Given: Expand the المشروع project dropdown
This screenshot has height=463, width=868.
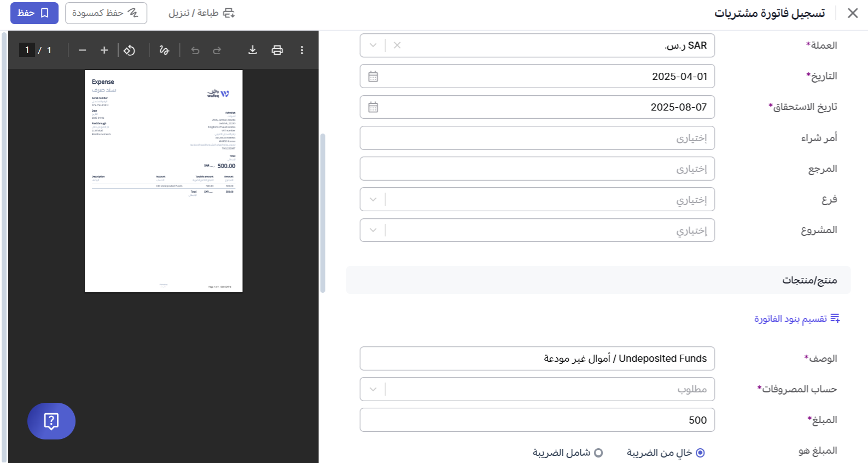Looking at the screenshot, I should [373, 230].
